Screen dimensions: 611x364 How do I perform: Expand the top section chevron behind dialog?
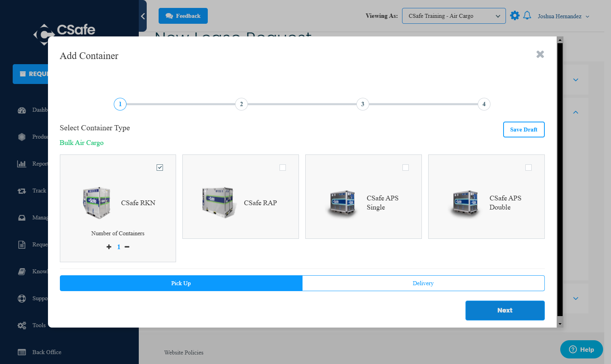pos(576,80)
